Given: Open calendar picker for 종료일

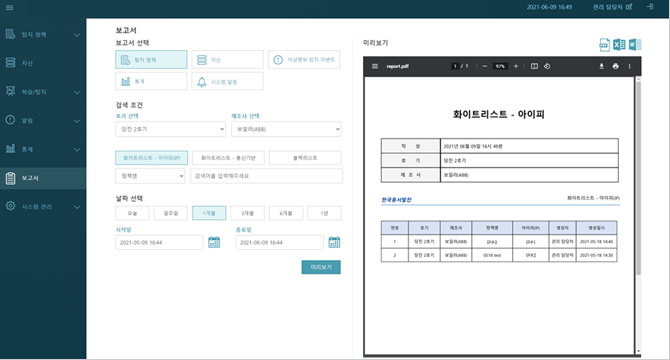Looking at the screenshot, I should tap(334, 243).
